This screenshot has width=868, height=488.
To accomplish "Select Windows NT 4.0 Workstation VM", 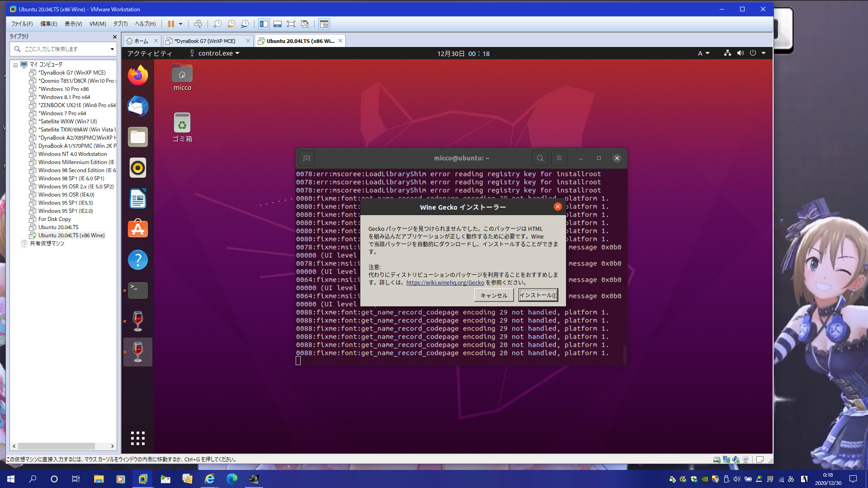I will click(72, 154).
